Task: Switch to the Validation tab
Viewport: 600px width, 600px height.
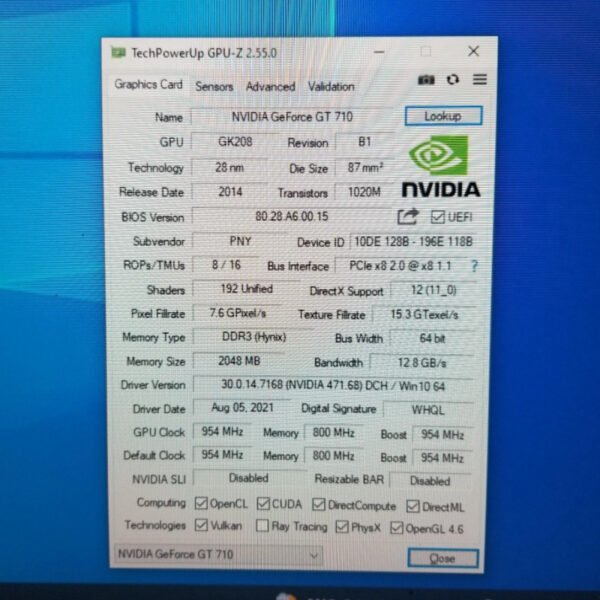Action: (x=331, y=87)
